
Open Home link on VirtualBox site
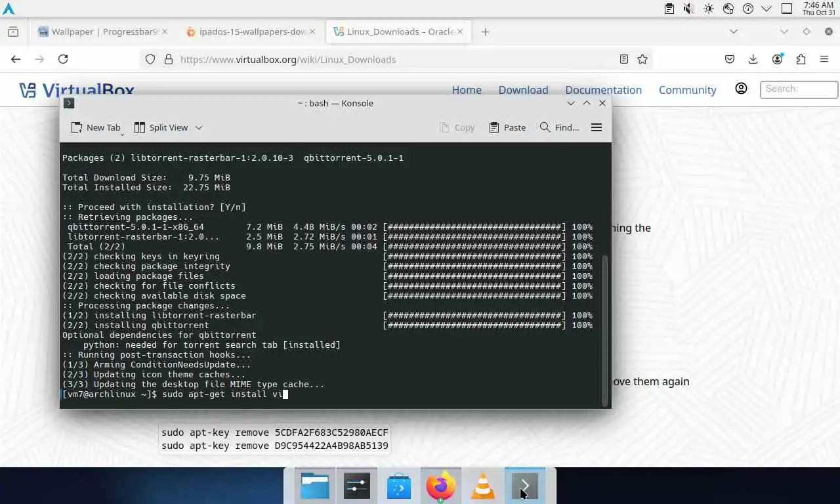coord(467,90)
